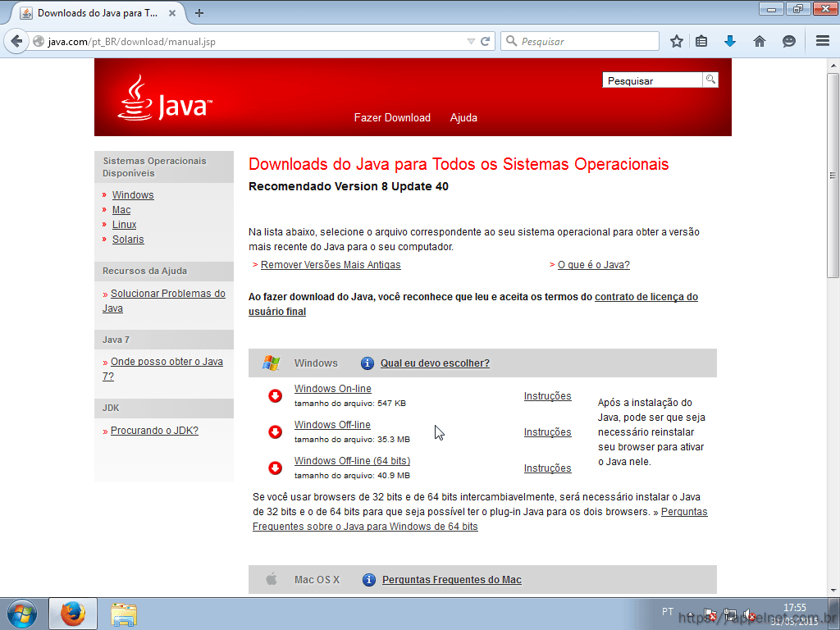Go to Firefox home page icon
This screenshot has width=840, height=630.
click(760, 41)
